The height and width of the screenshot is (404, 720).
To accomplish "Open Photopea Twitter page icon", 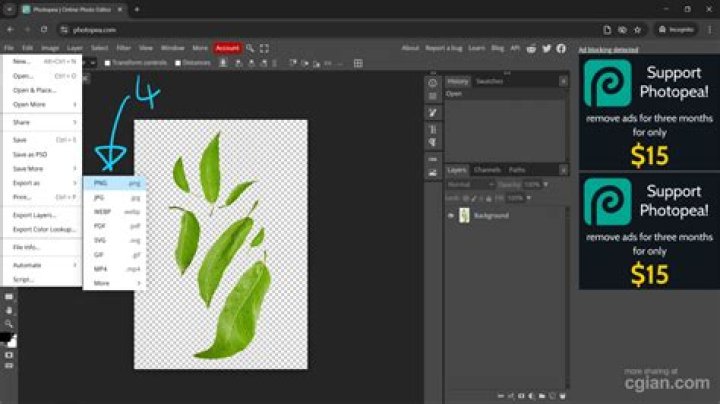I will click(546, 48).
